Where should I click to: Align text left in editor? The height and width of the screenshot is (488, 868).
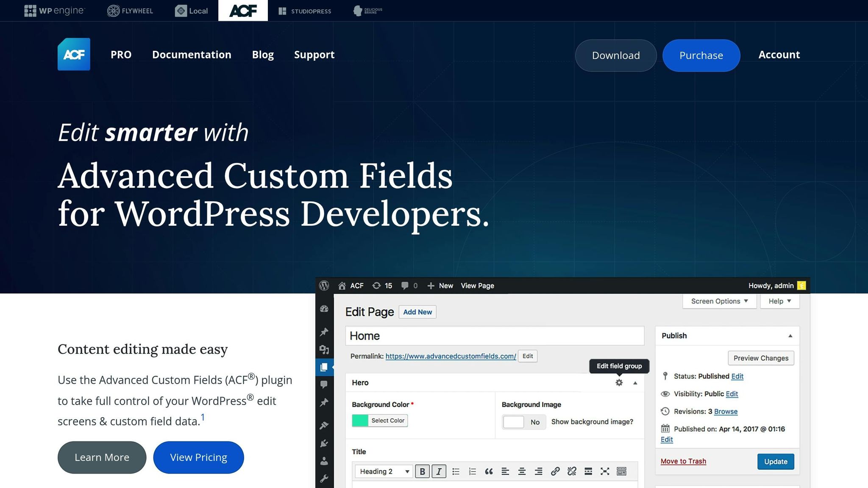[505, 471]
